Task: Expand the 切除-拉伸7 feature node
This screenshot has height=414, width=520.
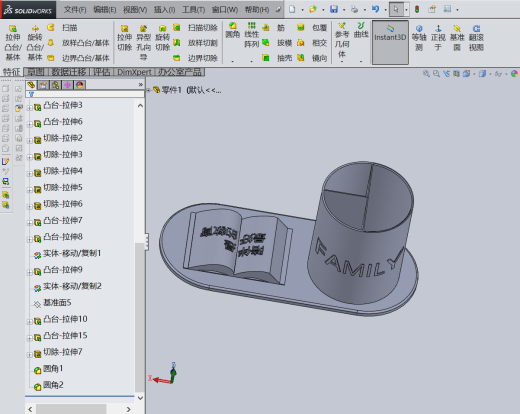Action: coord(30,355)
